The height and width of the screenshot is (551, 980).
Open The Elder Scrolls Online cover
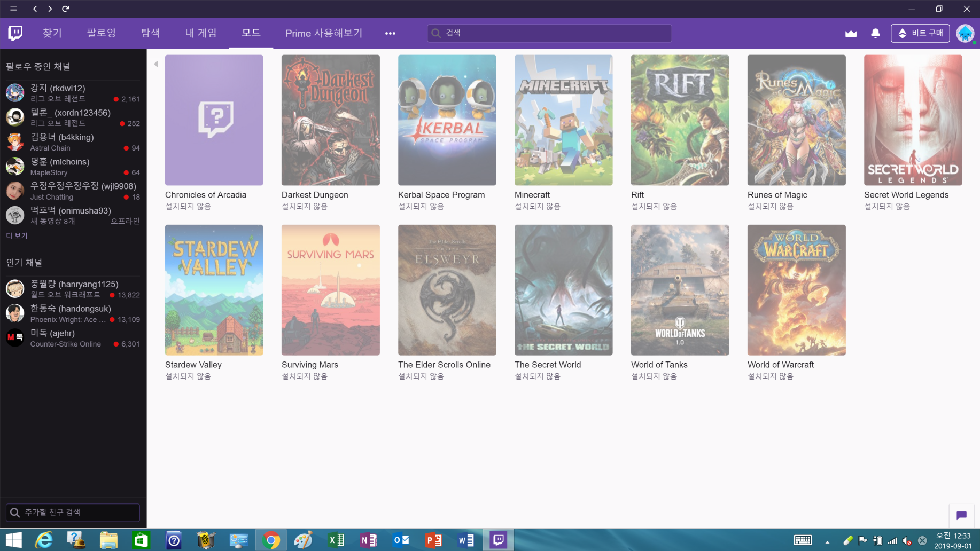click(x=447, y=290)
